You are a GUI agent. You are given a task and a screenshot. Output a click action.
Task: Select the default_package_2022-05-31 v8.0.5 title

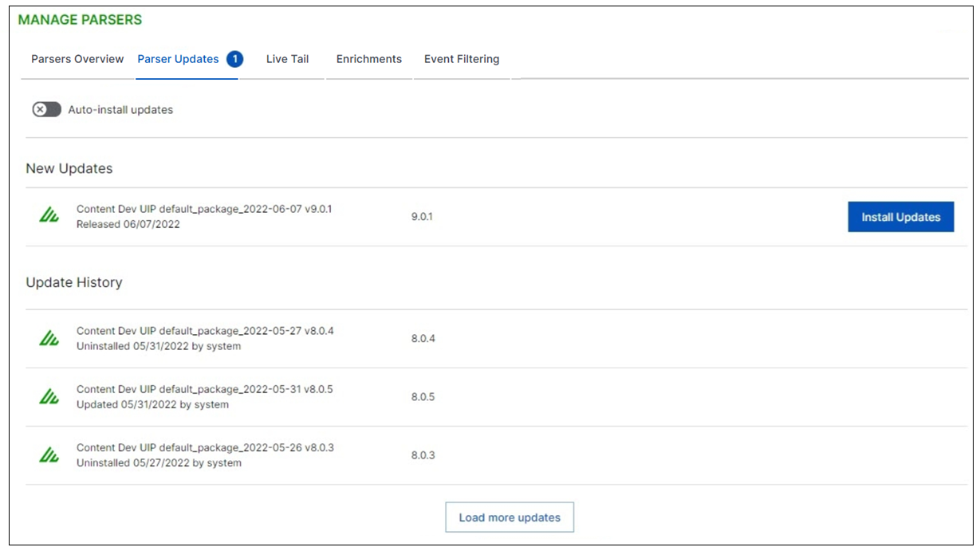(x=204, y=389)
